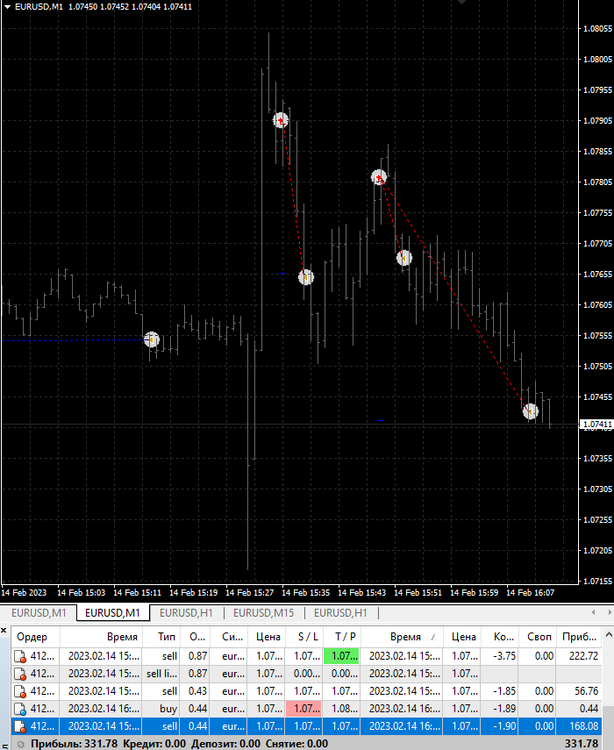Select the highest sell entry marker near 1.07905
Screen dimensions: 614x750
tap(281, 120)
